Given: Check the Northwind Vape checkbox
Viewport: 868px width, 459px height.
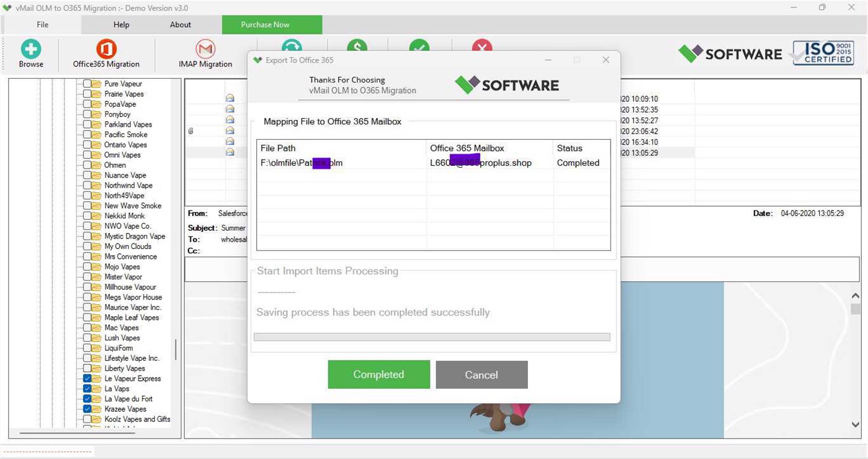Looking at the screenshot, I should [x=87, y=186].
